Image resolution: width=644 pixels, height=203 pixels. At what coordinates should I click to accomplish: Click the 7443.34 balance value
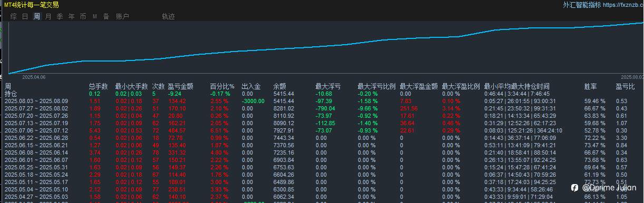pyautogui.click(x=284, y=137)
